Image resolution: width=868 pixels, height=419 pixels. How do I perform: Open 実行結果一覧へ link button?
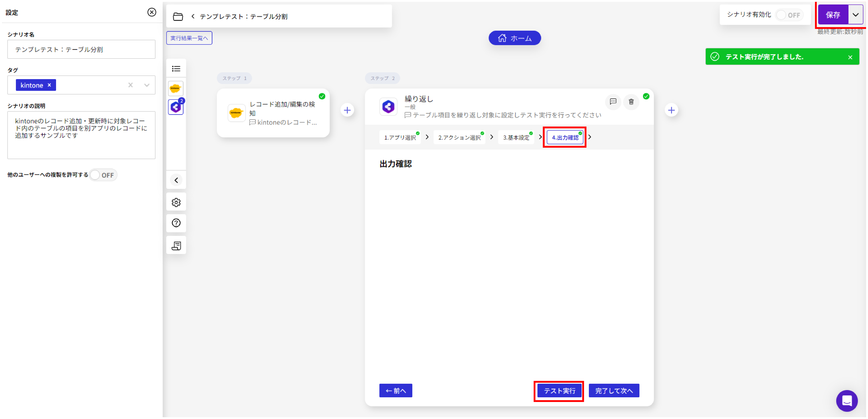(189, 38)
